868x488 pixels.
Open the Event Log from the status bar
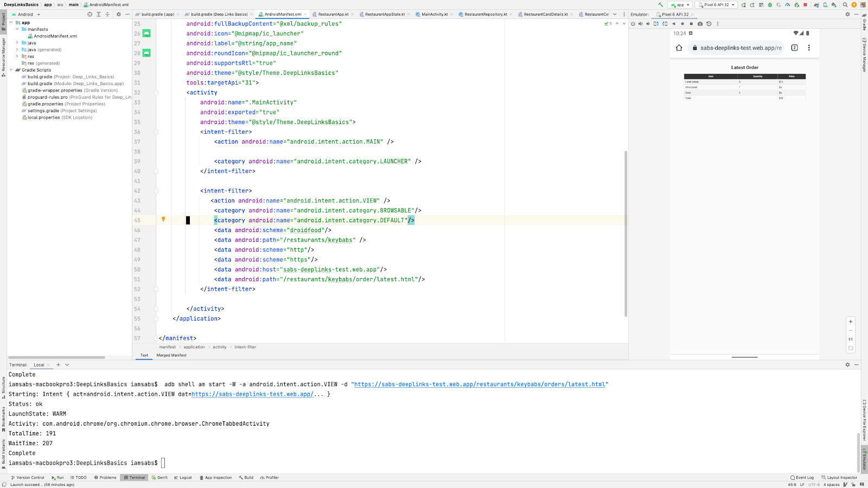tap(802, 478)
